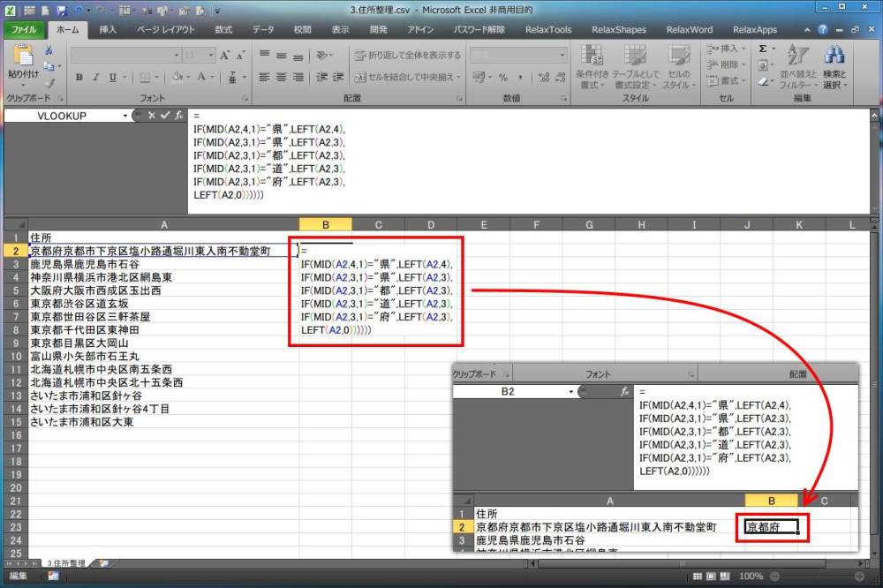Save the workbook from the Quick Access Toolbar
The image size is (883, 588).
[x=62, y=10]
